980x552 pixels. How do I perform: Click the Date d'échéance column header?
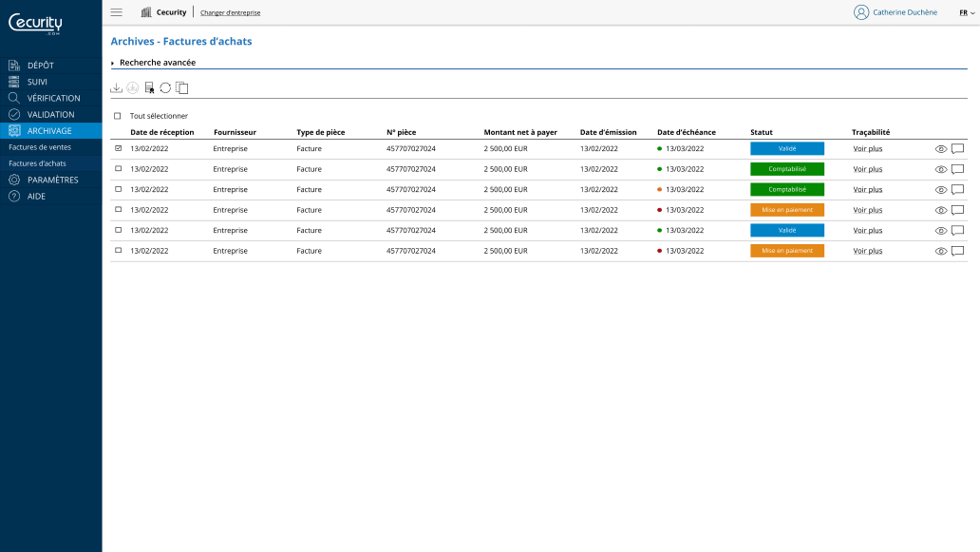click(687, 132)
